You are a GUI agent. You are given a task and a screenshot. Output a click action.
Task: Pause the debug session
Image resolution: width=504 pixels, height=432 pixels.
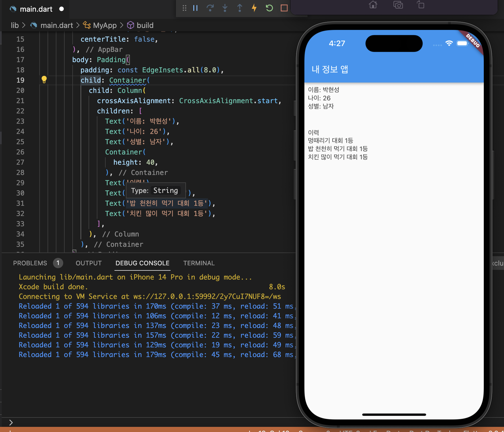point(195,8)
